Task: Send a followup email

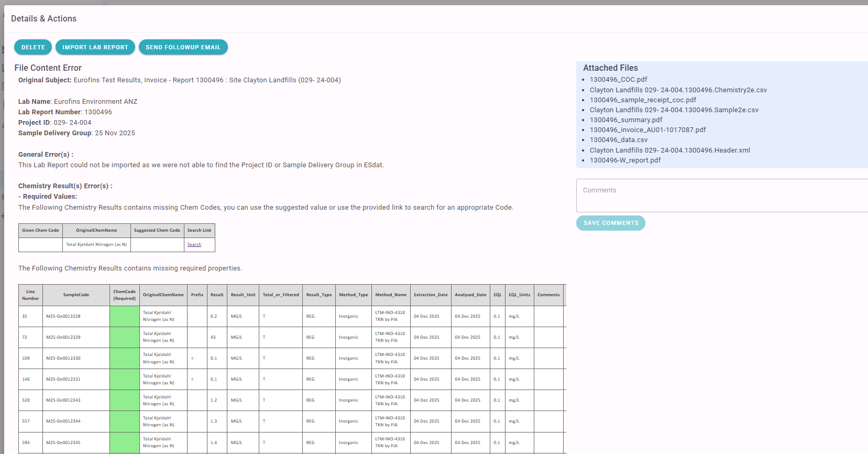Action: point(183,47)
